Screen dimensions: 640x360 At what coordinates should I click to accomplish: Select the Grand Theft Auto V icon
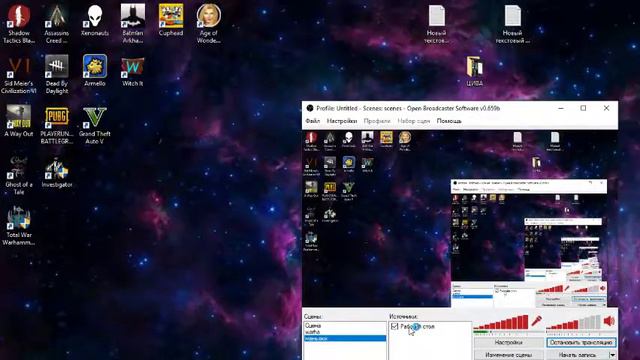click(95, 125)
